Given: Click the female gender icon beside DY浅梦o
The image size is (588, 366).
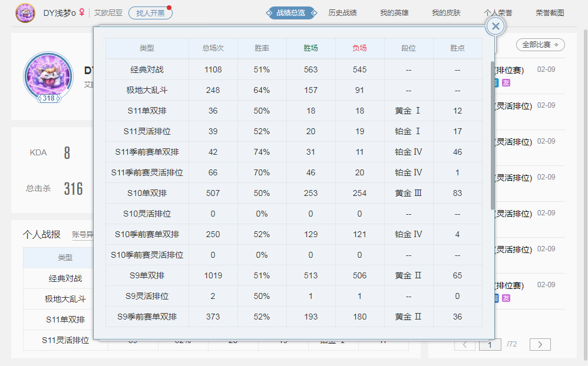Looking at the screenshot, I should [x=81, y=13].
